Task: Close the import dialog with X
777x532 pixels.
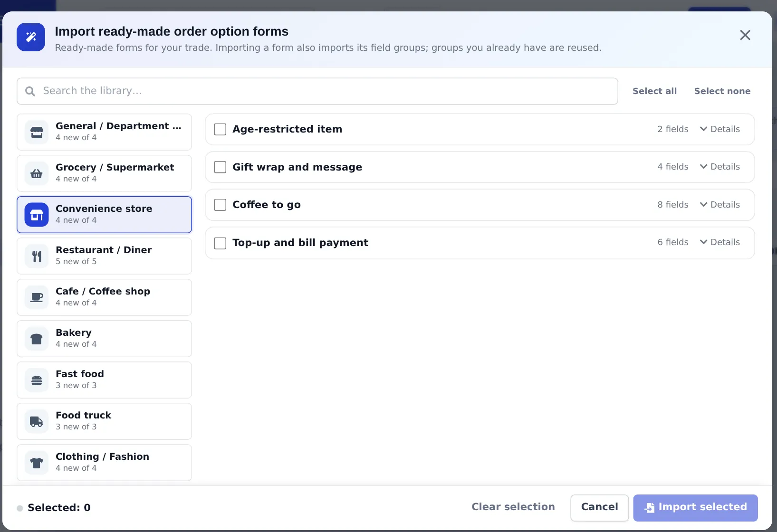Action: pos(745,35)
